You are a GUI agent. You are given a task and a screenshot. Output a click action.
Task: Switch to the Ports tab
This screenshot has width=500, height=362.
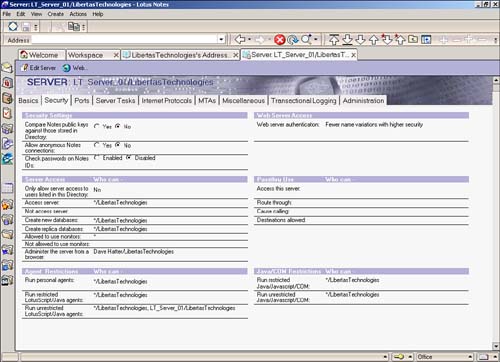[x=82, y=100]
